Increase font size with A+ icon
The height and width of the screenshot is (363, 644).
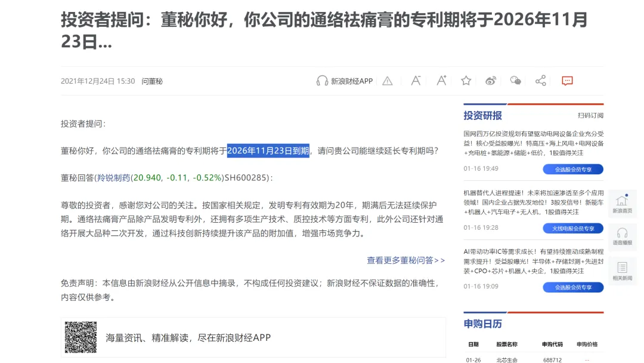click(x=441, y=81)
